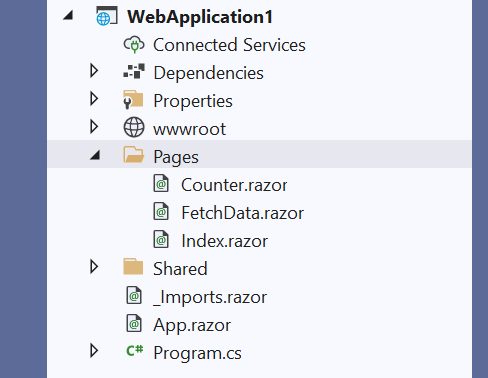Select the WebApplication1 project name
This screenshot has height=378, width=488.
[x=200, y=17]
